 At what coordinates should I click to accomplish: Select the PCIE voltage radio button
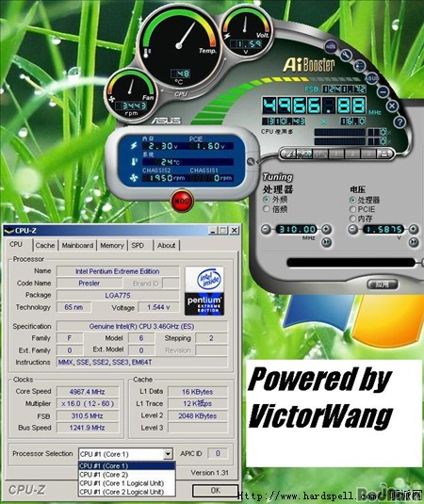pos(352,209)
